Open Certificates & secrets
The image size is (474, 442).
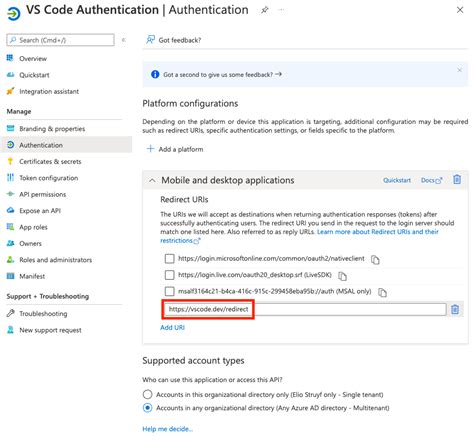point(50,161)
